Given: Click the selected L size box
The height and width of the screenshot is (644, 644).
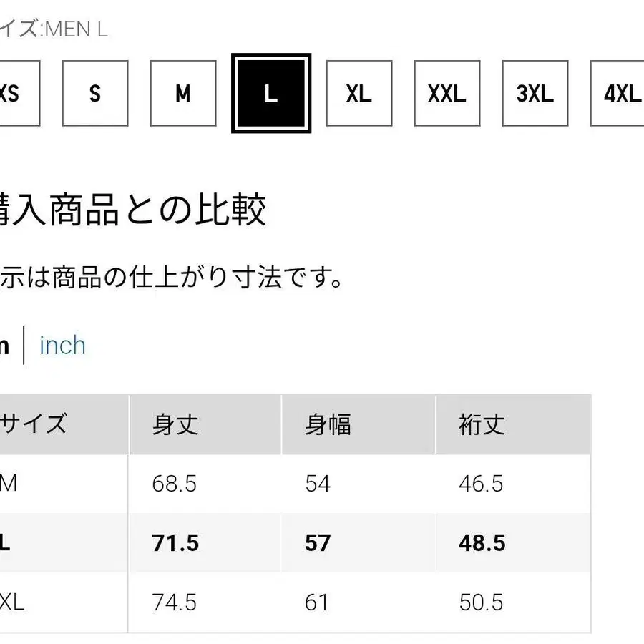Looking at the screenshot, I should [x=271, y=94].
